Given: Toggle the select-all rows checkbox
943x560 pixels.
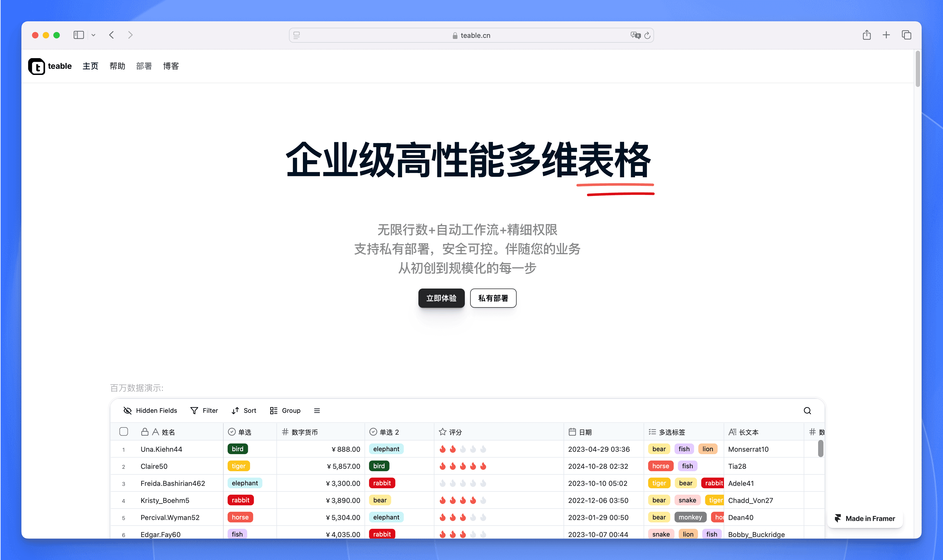Looking at the screenshot, I should [124, 432].
